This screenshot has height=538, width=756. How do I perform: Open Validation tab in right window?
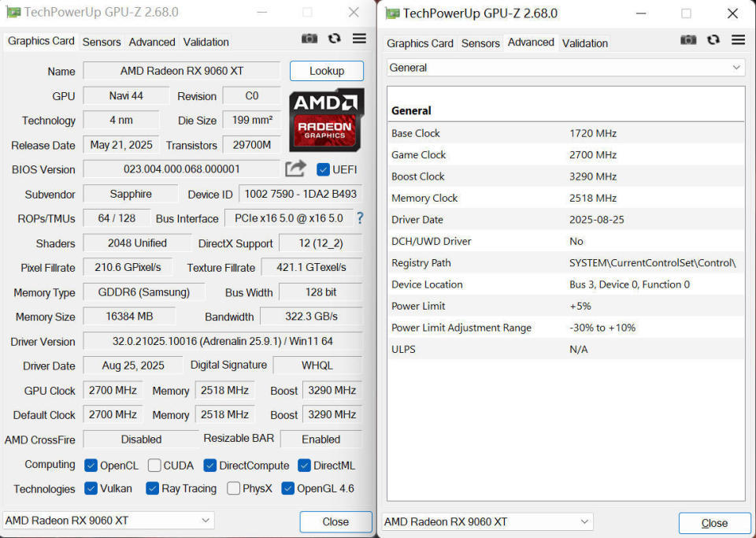(585, 43)
